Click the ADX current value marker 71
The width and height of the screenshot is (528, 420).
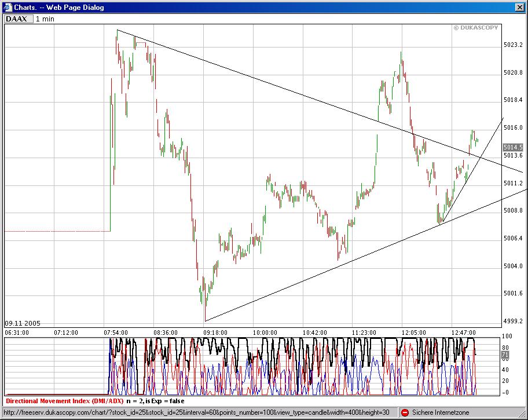pyautogui.click(x=505, y=355)
